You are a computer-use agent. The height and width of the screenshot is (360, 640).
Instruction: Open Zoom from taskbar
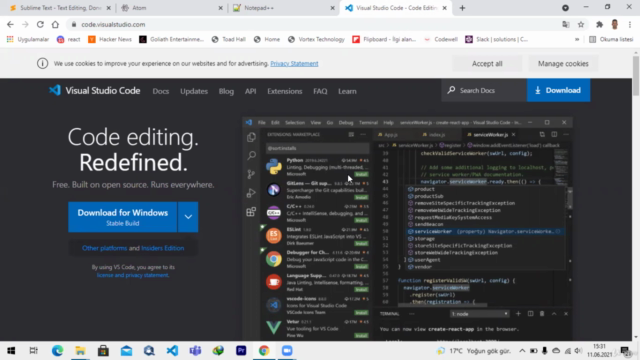click(x=287, y=351)
